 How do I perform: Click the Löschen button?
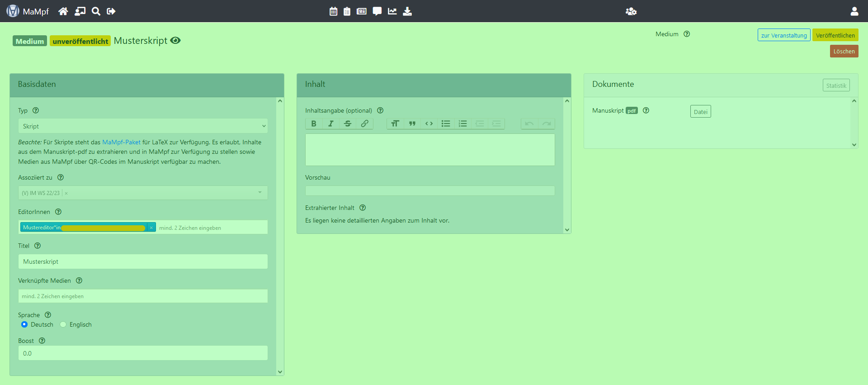pos(844,51)
